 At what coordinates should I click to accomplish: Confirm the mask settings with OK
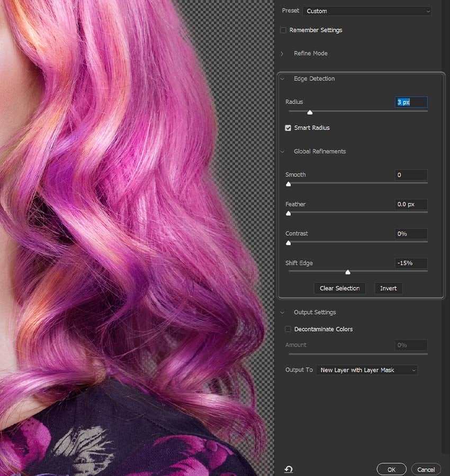click(x=391, y=469)
